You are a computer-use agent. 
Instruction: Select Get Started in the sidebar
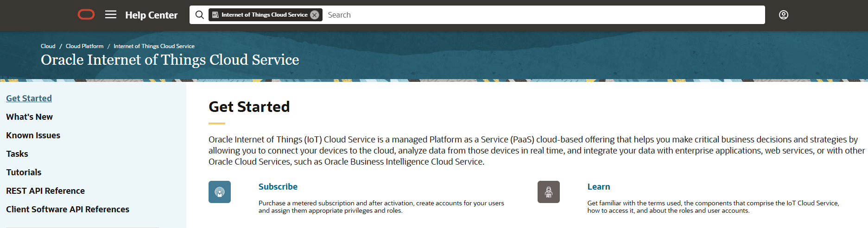[29, 99]
